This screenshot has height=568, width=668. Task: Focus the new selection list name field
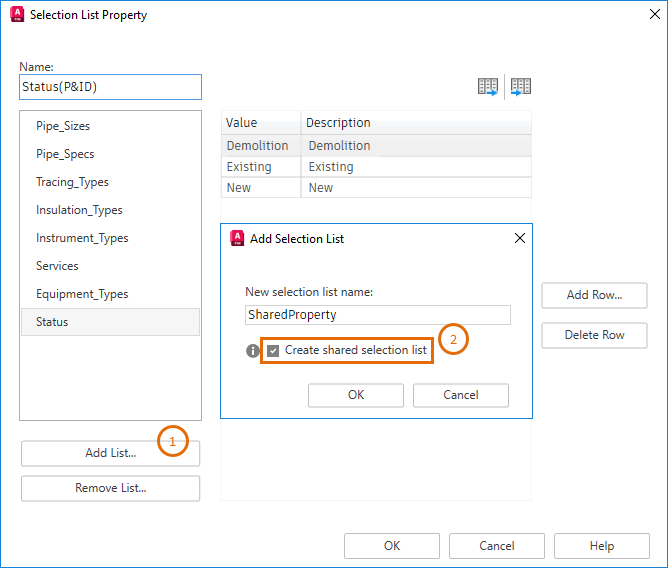click(x=377, y=314)
